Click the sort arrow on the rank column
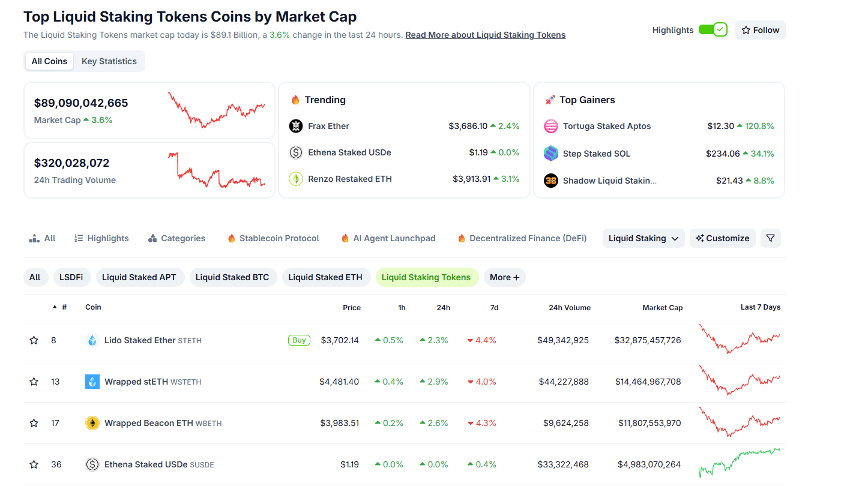The height and width of the screenshot is (486, 868). [x=55, y=307]
